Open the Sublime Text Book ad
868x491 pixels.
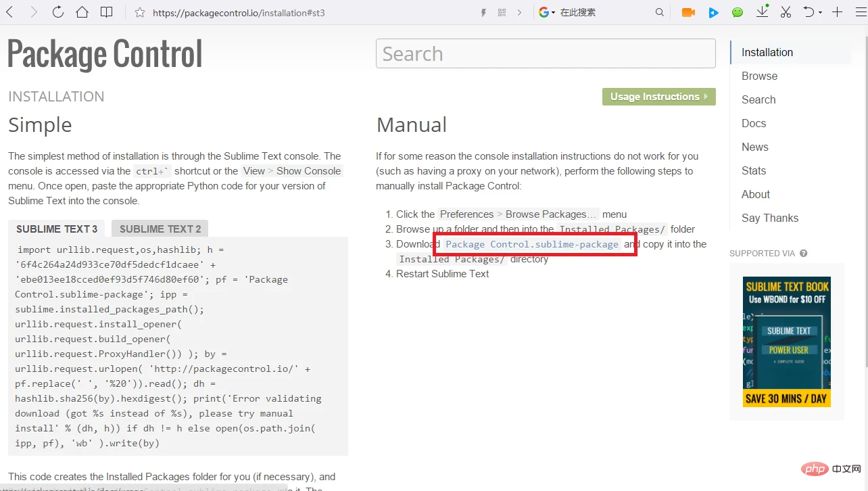click(786, 342)
